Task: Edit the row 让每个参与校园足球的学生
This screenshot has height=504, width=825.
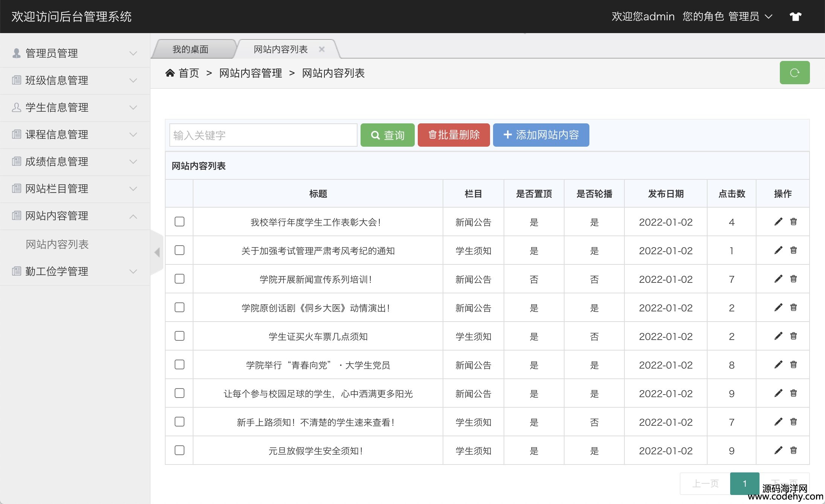Action: (x=778, y=393)
